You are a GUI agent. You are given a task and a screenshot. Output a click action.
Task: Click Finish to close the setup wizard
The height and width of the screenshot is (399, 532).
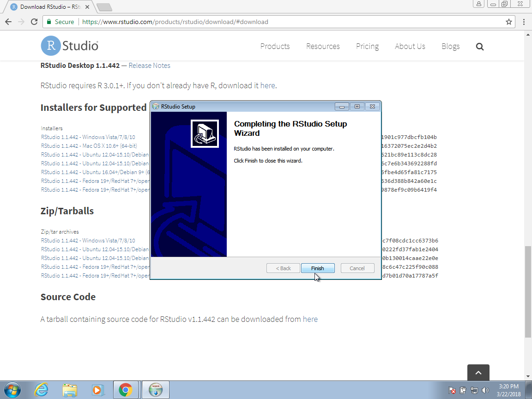click(317, 268)
